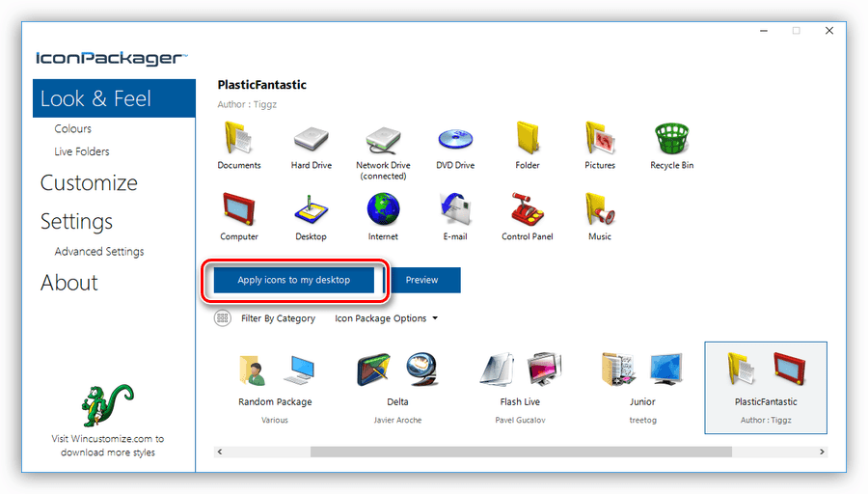
Task: Click the E-mail icon
Action: coord(455,208)
